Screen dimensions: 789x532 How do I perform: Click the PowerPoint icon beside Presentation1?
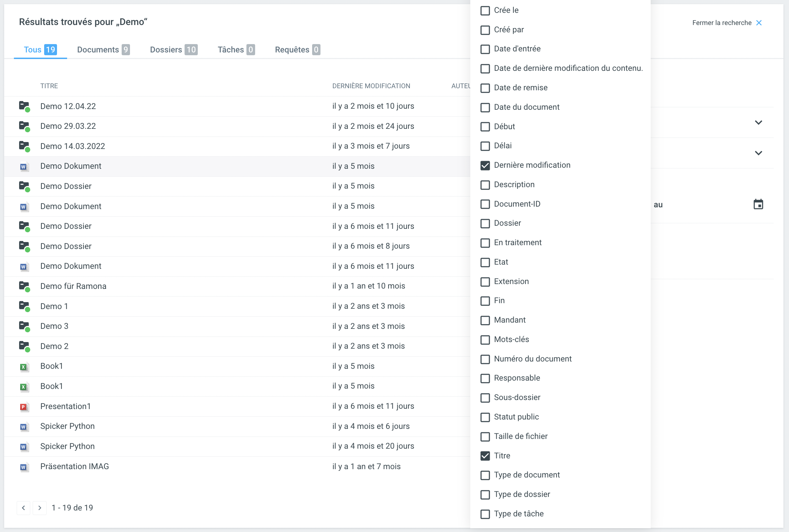click(x=24, y=407)
